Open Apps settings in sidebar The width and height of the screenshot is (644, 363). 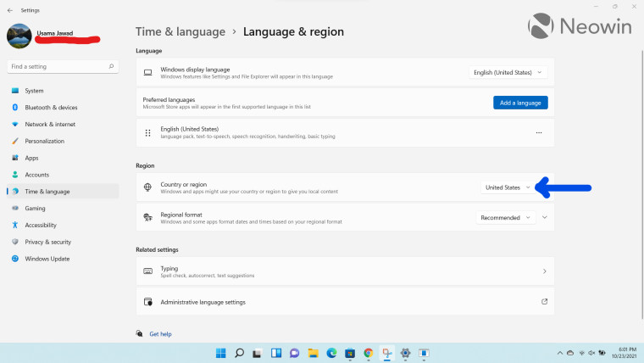[x=63, y=158]
